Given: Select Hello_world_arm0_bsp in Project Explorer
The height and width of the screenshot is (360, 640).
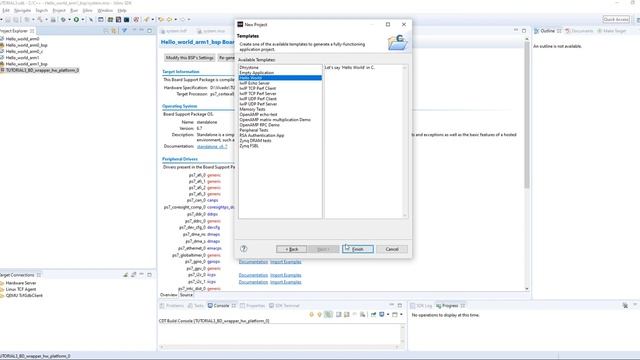Looking at the screenshot, I should (27, 45).
